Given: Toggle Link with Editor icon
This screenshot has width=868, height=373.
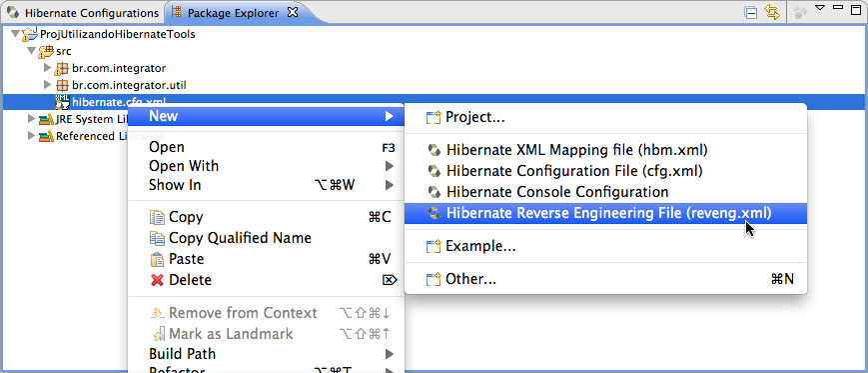Looking at the screenshot, I should tap(772, 12).
